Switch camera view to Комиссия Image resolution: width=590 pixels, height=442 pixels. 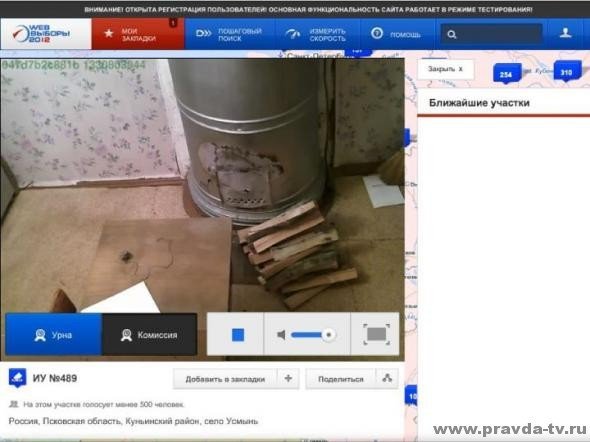click(149, 334)
